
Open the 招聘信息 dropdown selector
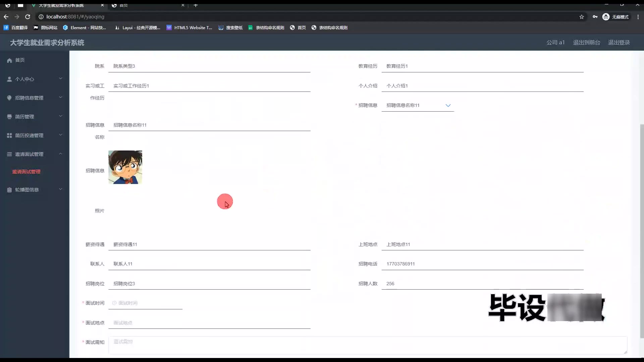pyautogui.click(x=418, y=105)
